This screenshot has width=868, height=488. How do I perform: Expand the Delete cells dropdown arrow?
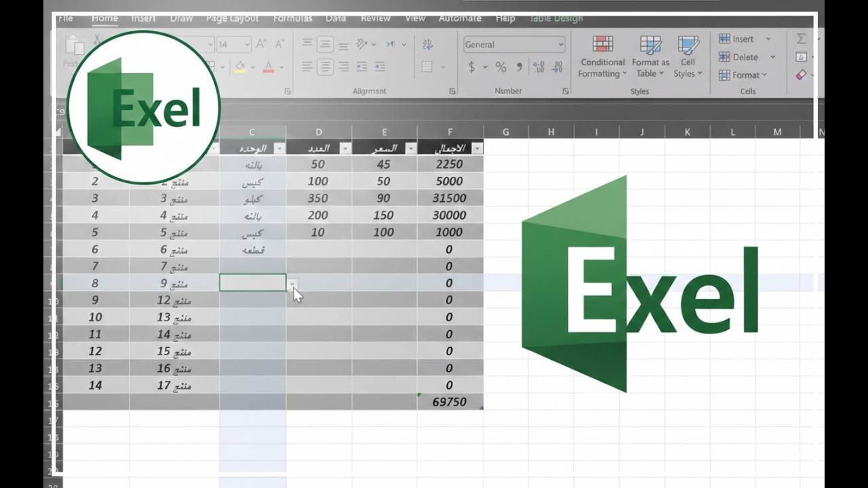coord(772,57)
